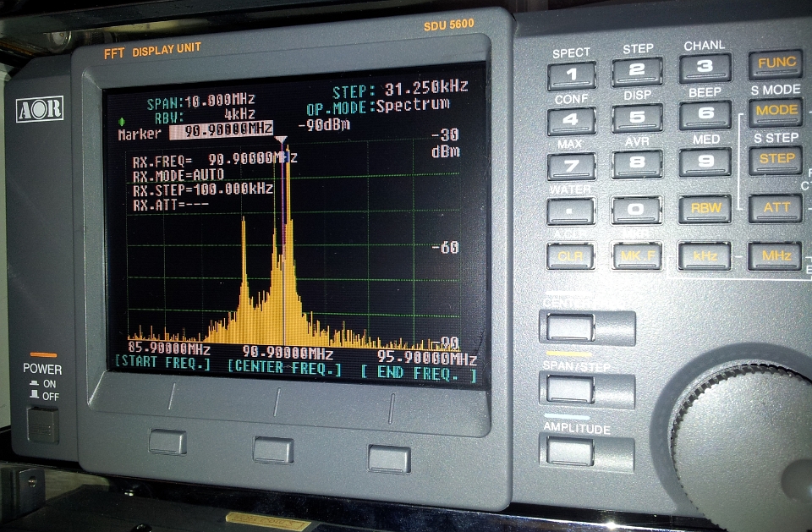Push the orange RBW key
This screenshot has width=812, height=532.
coord(705,208)
